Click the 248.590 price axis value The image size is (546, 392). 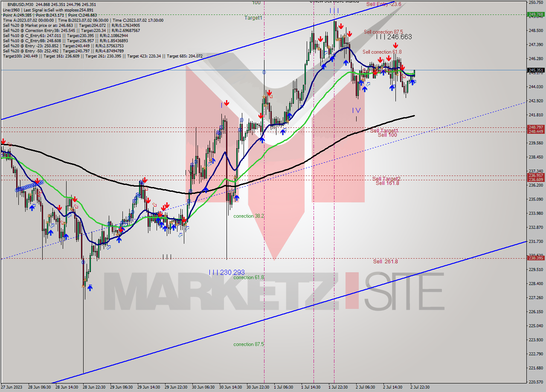536,31
